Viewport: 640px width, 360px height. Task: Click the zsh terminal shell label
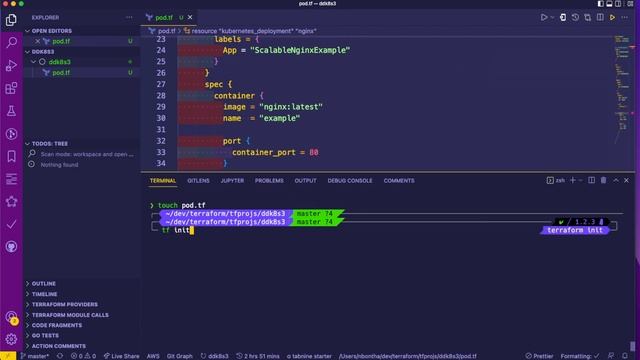[x=556, y=180]
